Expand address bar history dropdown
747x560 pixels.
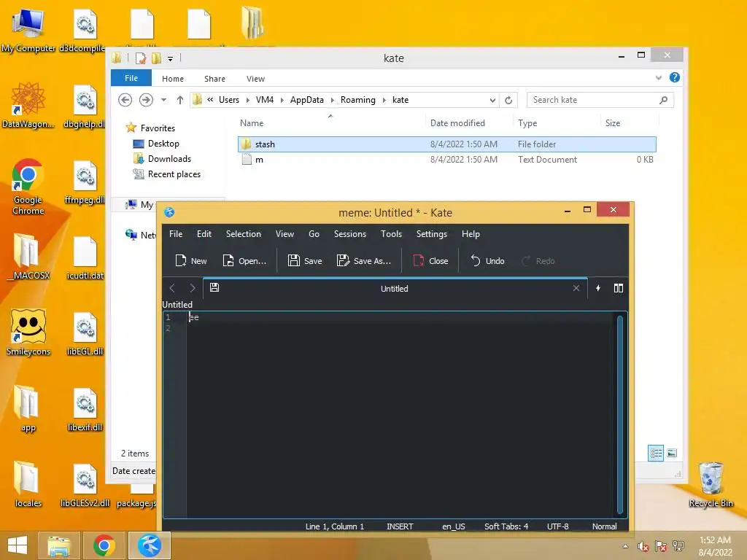[x=492, y=100]
